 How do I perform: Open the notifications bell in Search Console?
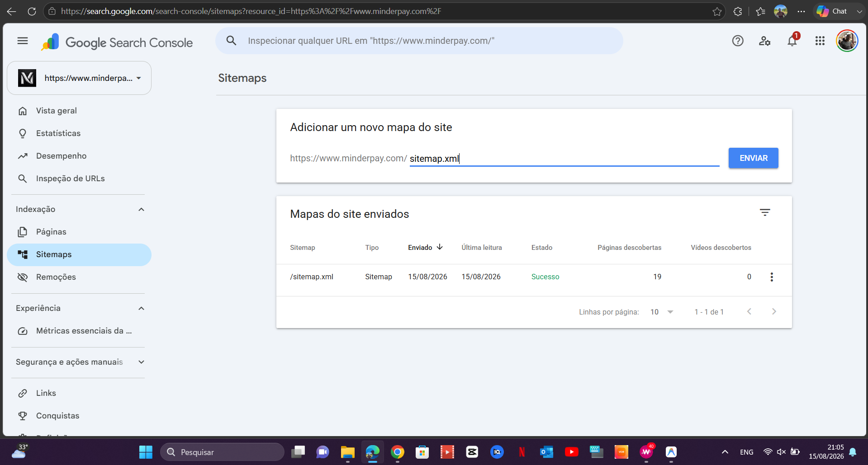tap(792, 41)
